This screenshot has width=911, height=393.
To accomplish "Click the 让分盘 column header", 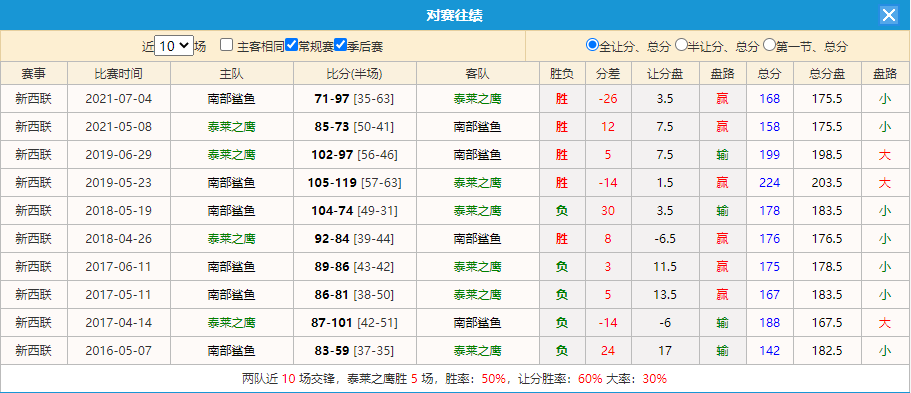I will tap(665, 73).
